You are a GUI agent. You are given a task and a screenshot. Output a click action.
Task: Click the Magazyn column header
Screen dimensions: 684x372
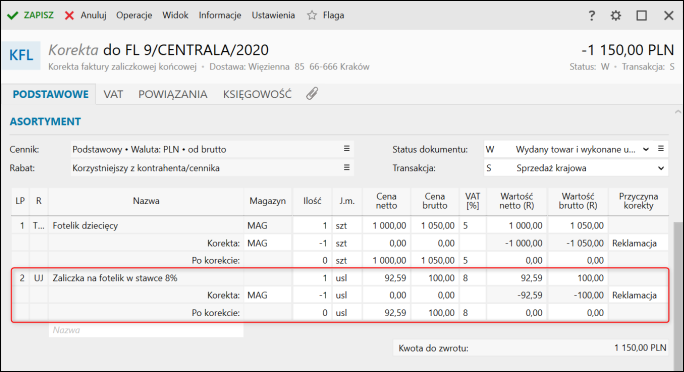point(267,201)
